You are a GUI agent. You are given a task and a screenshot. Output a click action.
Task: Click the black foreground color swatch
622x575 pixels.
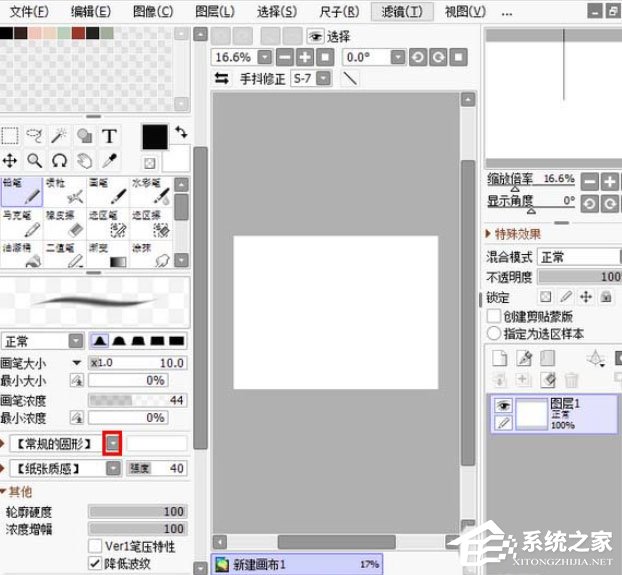pos(155,137)
